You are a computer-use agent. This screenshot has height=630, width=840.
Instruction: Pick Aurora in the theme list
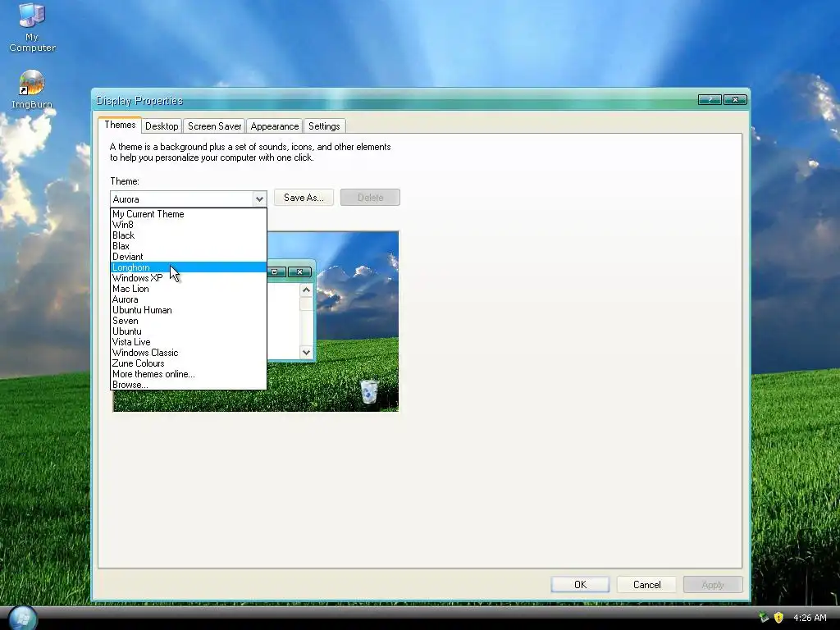click(x=188, y=299)
